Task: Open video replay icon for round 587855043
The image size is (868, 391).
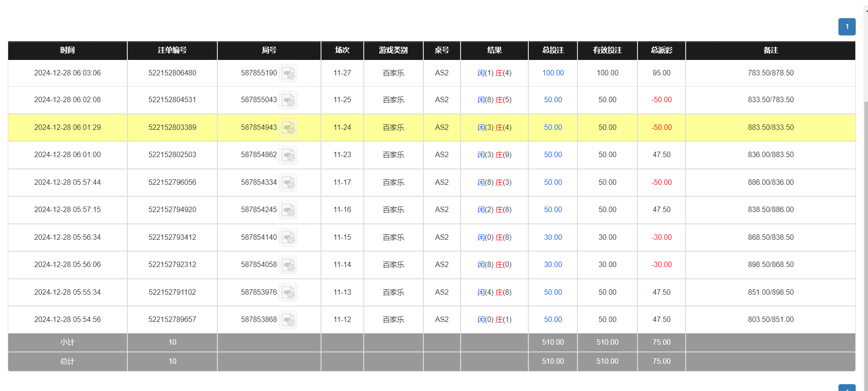Action: (288, 100)
